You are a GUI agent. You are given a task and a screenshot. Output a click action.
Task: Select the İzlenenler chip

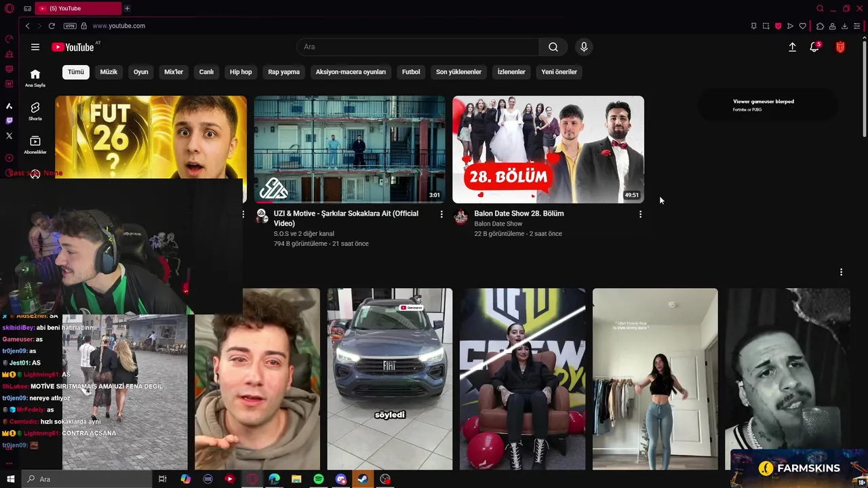pyautogui.click(x=511, y=72)
